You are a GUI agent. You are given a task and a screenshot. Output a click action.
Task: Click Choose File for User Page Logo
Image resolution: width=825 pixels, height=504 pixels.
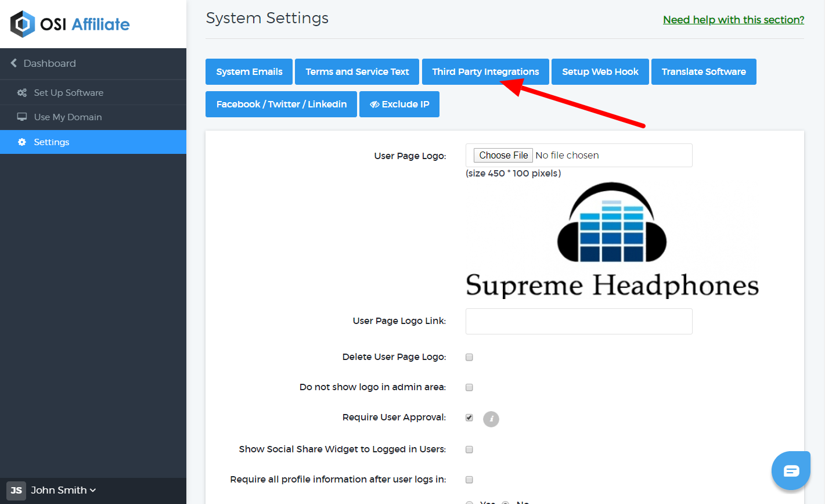(503, 155)
